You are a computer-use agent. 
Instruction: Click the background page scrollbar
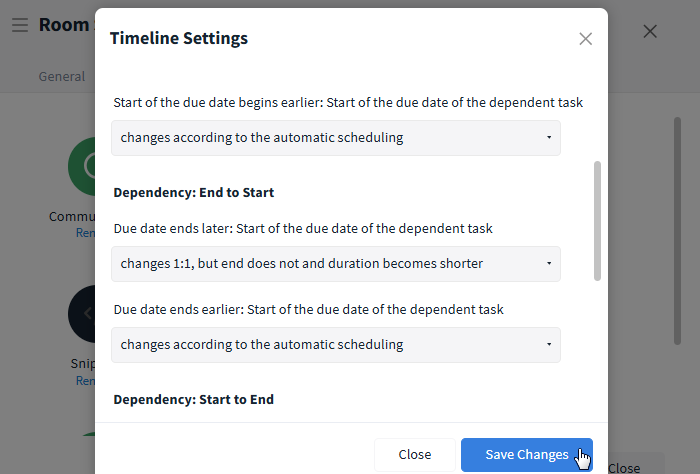click(677, 231)
